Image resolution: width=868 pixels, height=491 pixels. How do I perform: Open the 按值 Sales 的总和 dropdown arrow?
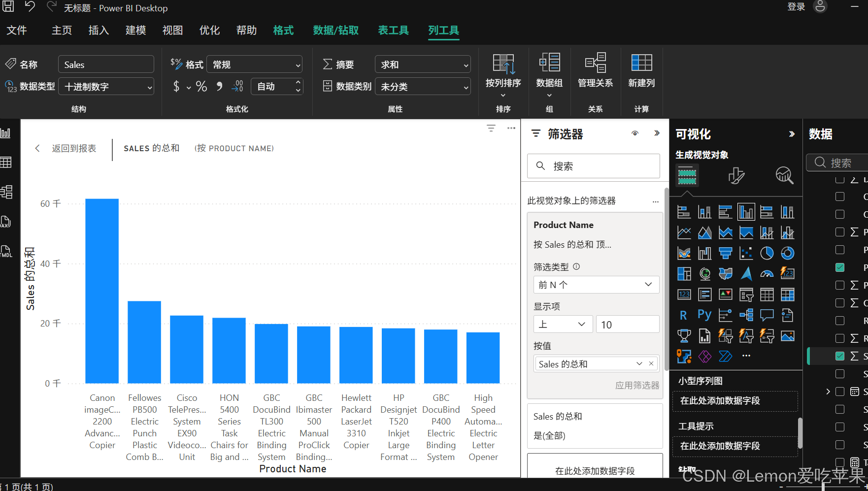[639, 363]
